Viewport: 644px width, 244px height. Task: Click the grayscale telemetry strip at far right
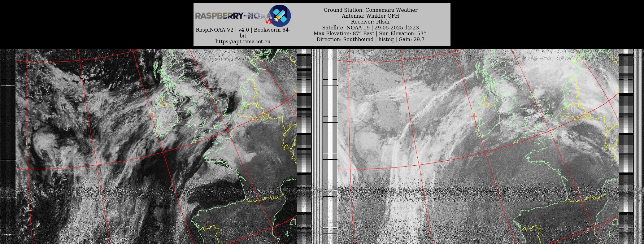coord(626,146)
